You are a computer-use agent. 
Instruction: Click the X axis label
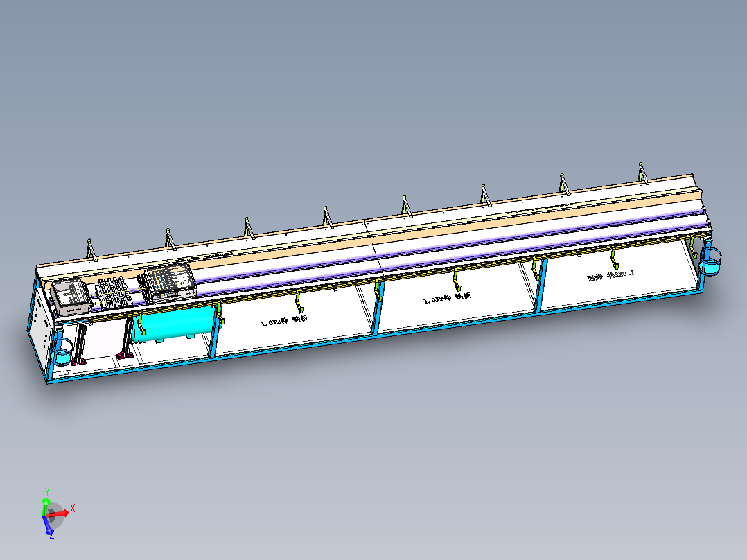tap(73, 507)
